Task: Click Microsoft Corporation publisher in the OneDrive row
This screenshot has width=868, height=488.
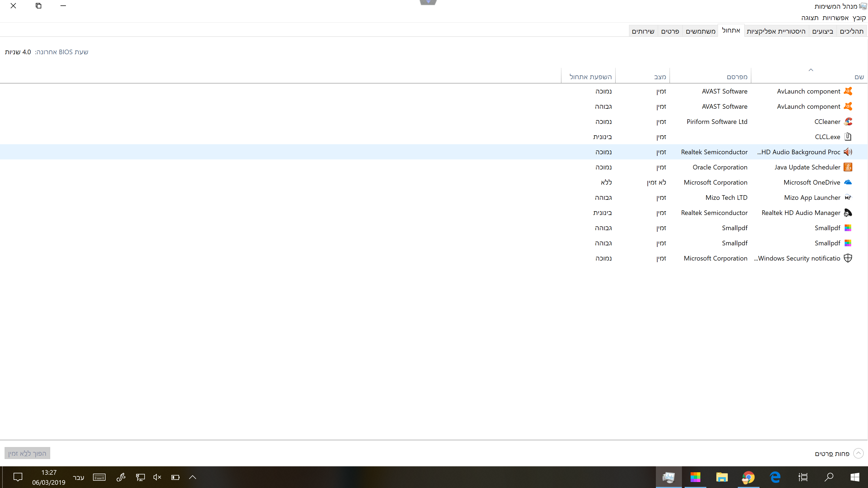Action: click(x=716, y=182)
